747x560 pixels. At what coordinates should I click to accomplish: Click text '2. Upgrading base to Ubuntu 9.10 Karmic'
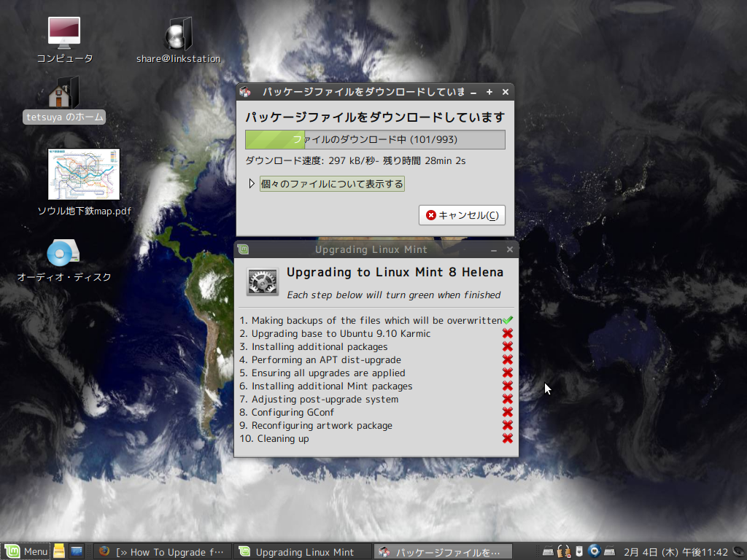click(335, 334)
